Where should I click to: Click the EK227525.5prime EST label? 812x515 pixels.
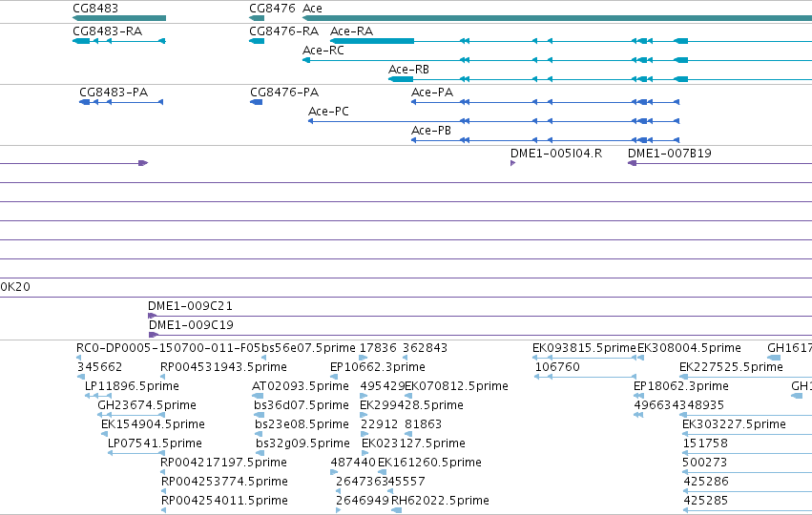(x=731, y=367)
